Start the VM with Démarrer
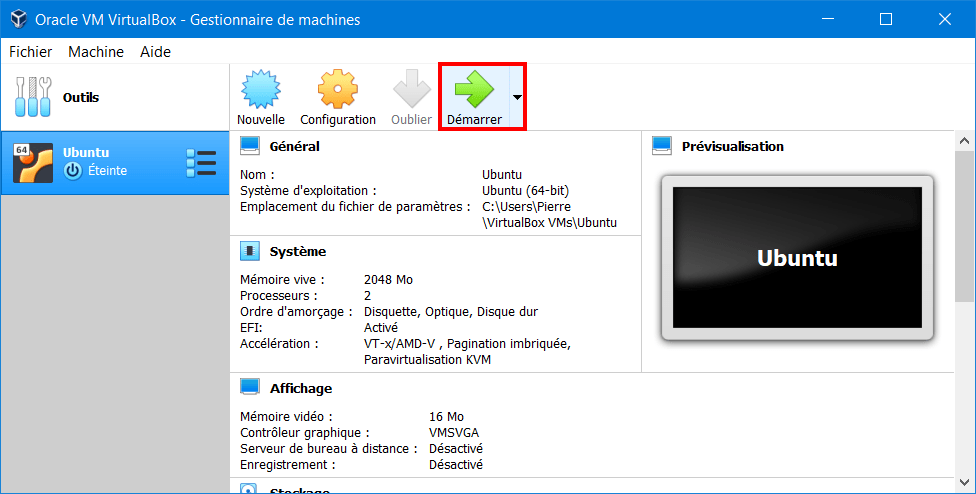Viewport: 976px width, 494px height. [474, 96]
